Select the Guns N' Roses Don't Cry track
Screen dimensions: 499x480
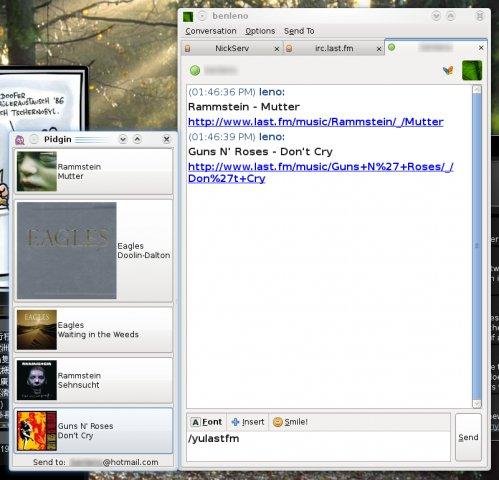pos(93,431)
